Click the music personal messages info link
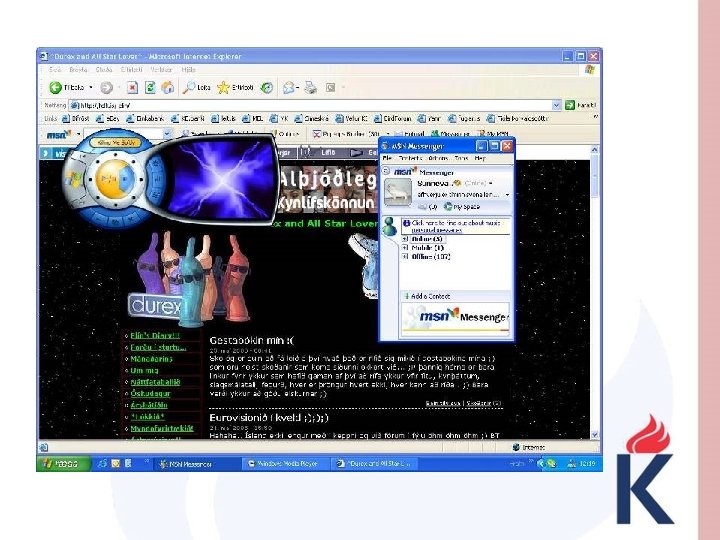The height and width of the screenshot is (540, 720). point(456,226)
